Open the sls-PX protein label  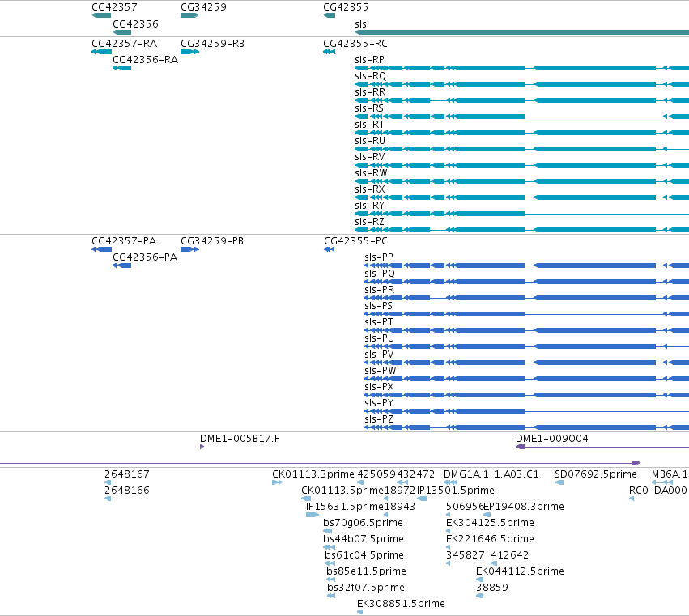(x=379, y=387)
